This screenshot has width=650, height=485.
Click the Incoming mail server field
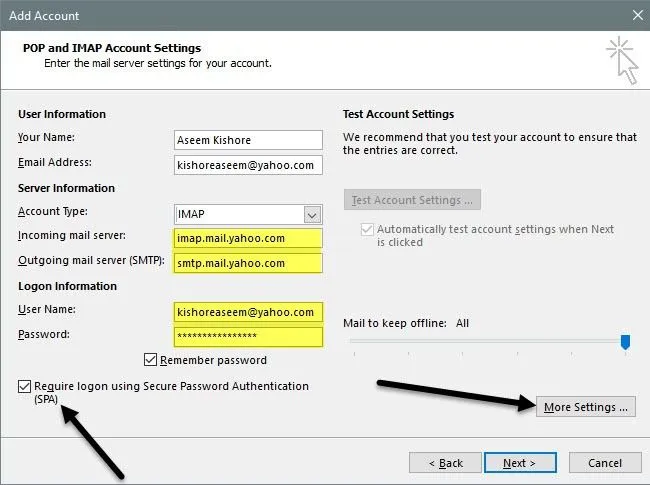(x=248, y=238)
